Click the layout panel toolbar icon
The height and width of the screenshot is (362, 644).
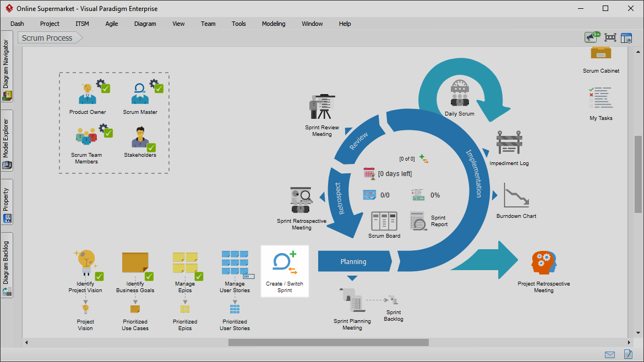pos(626,38)
